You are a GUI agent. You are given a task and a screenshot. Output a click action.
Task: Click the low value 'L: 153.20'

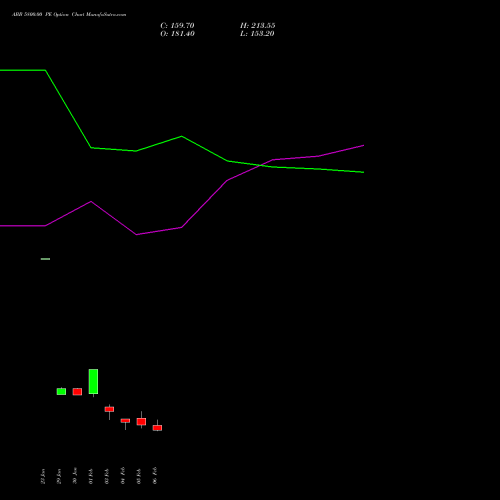tap(257, 34)
